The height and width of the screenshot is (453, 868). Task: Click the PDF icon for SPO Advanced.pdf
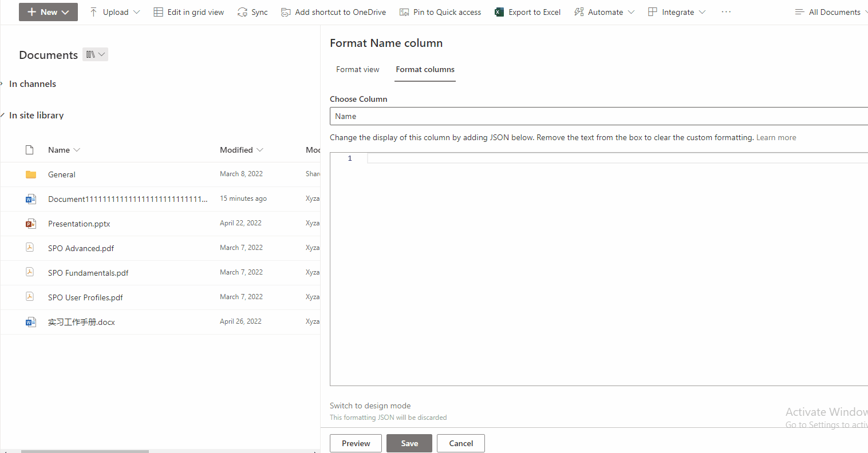tap(30, 247)
